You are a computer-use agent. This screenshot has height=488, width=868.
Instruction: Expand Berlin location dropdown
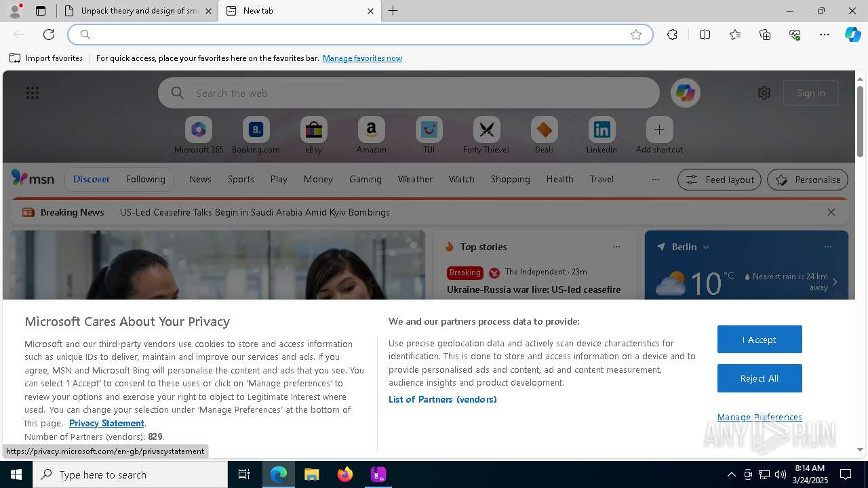pyautogui.click(x=706, y=247)
